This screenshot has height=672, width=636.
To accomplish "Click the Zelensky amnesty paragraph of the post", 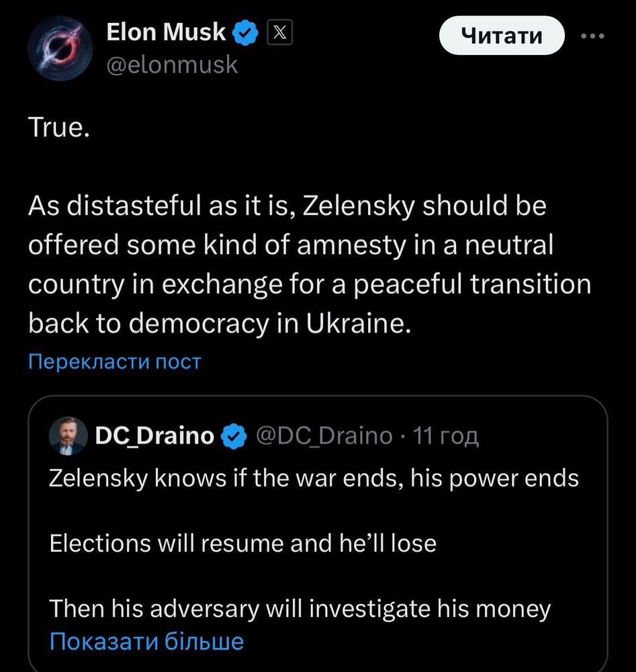I will pyautogui.click(x=310, y=264).
